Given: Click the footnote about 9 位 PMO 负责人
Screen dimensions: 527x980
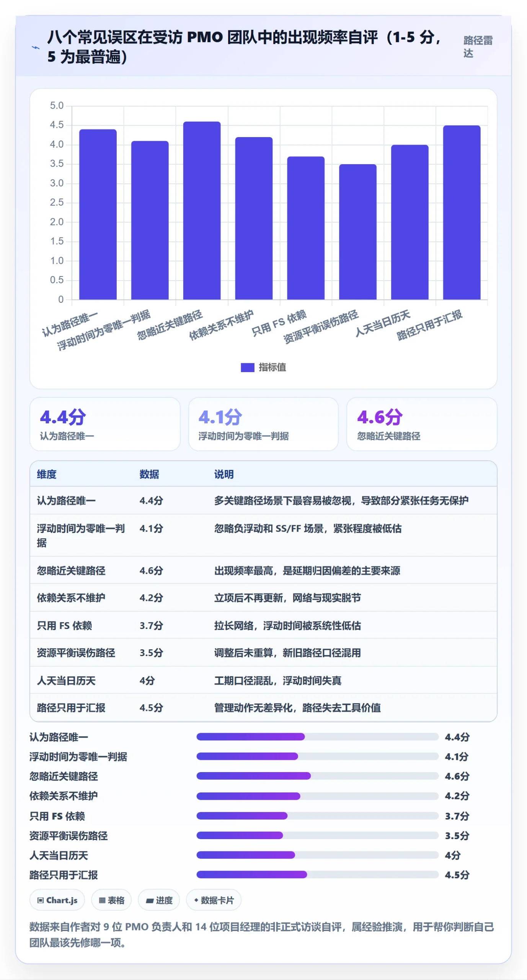Looking at the screenshot, I should (262, 934).
